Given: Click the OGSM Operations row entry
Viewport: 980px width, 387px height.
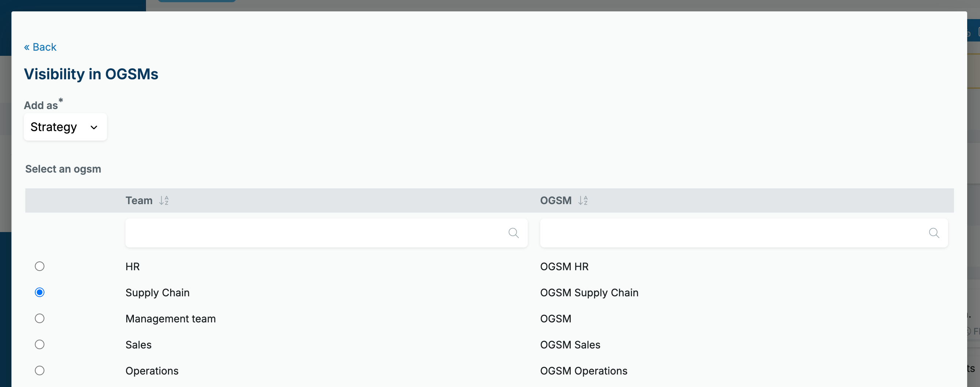Looking at the screenshot, I should click(584, 371).
